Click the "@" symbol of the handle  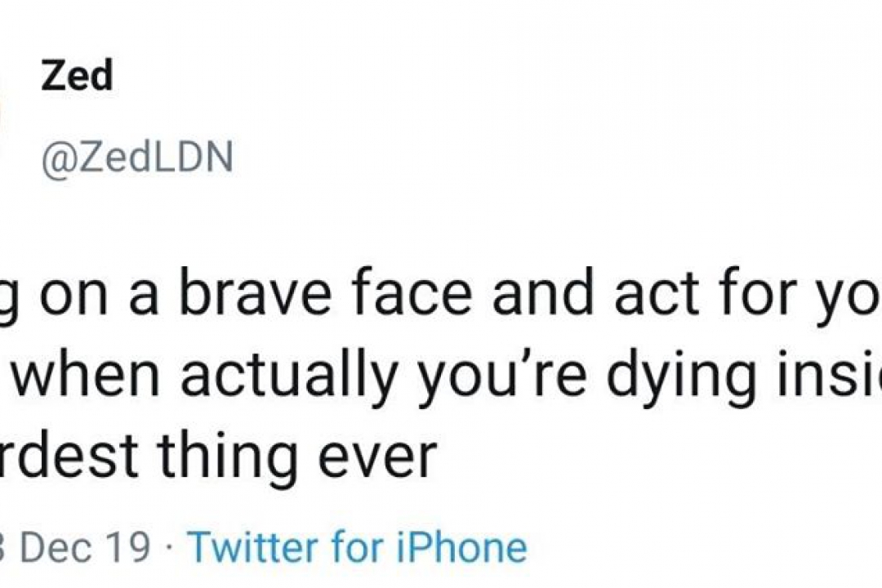tap(56, 157)
